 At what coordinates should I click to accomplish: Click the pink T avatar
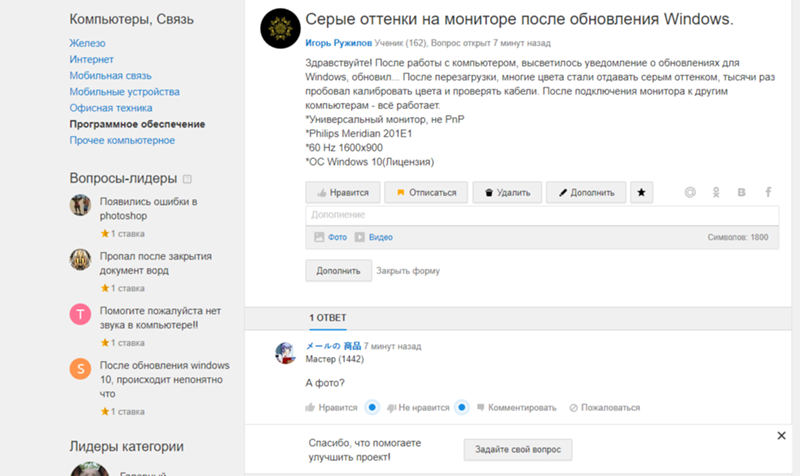coord(80,314)
